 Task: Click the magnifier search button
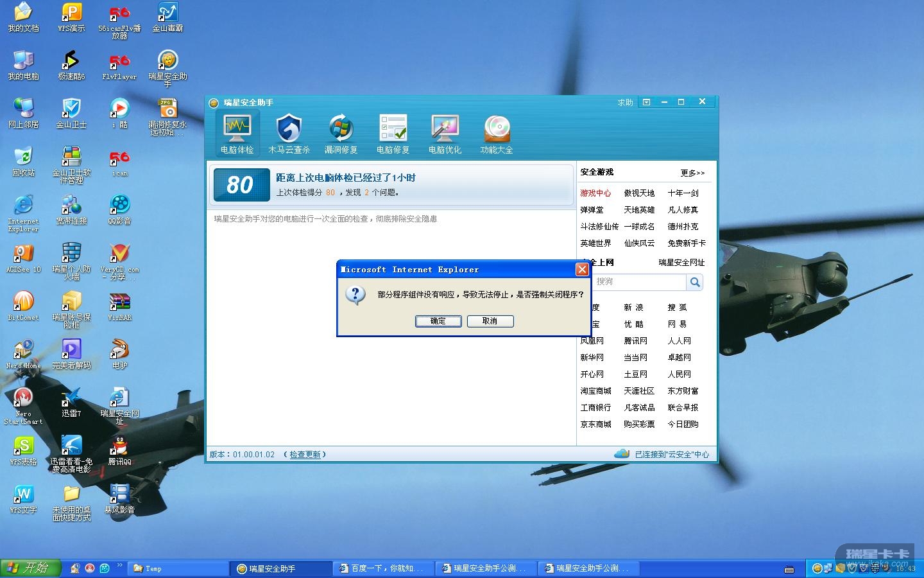(695, 282)
